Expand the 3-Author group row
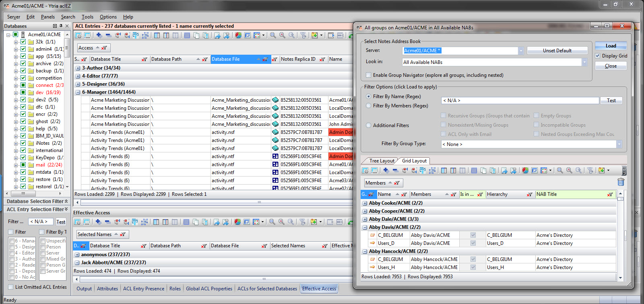The width and height of the screenshot is (644, 304). pos(78,68)
